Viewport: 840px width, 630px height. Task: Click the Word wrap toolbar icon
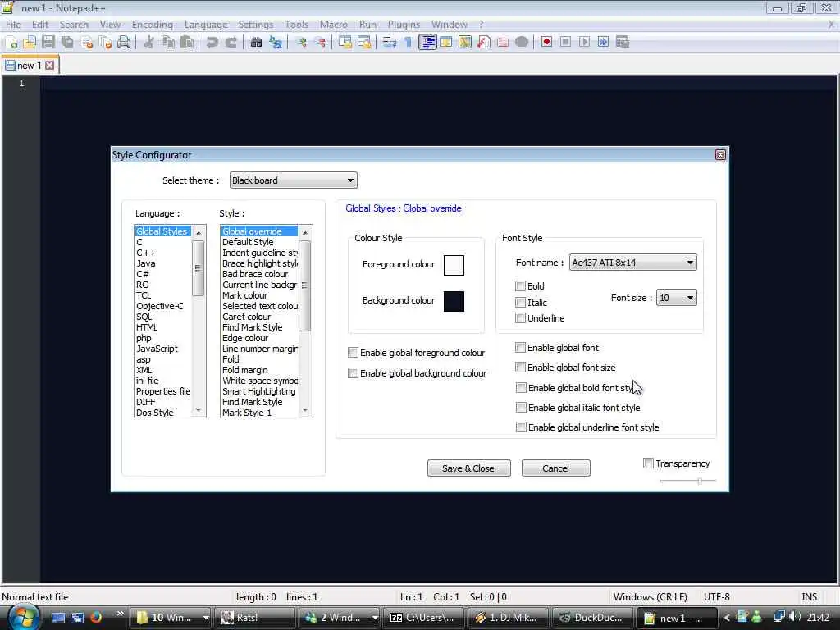coord(390,43)
